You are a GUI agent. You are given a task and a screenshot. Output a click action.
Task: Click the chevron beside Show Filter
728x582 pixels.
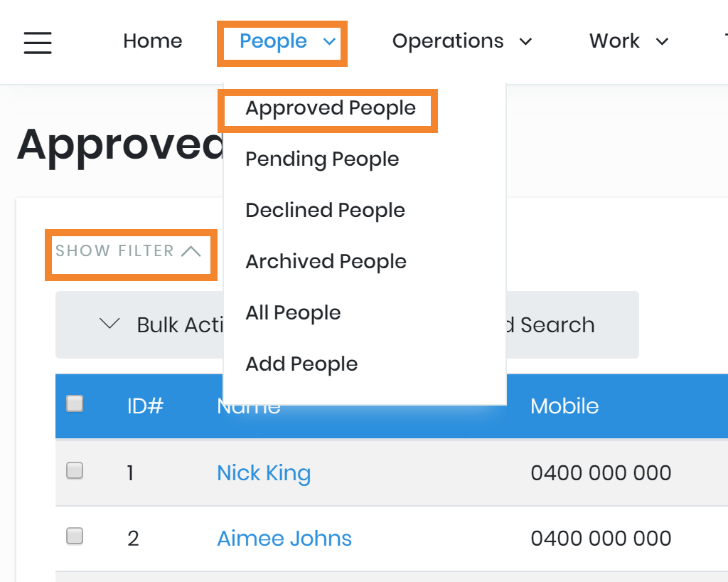[x=191, y=251]
